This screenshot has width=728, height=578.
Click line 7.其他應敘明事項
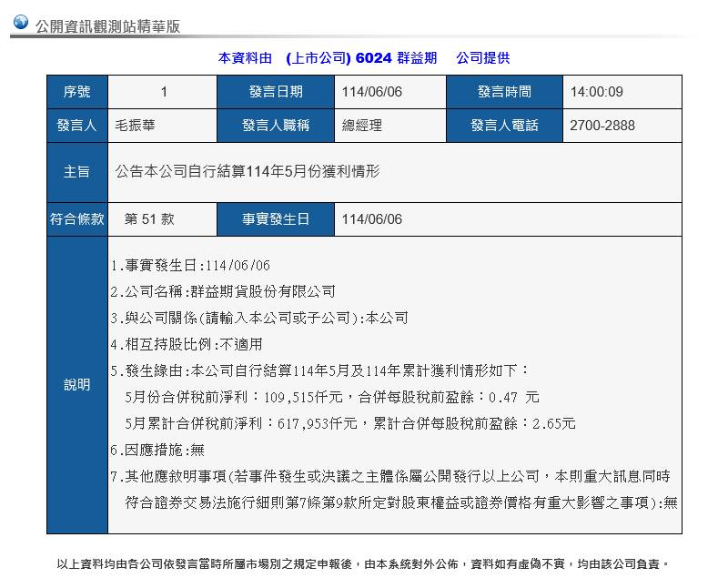click(390, 477)
